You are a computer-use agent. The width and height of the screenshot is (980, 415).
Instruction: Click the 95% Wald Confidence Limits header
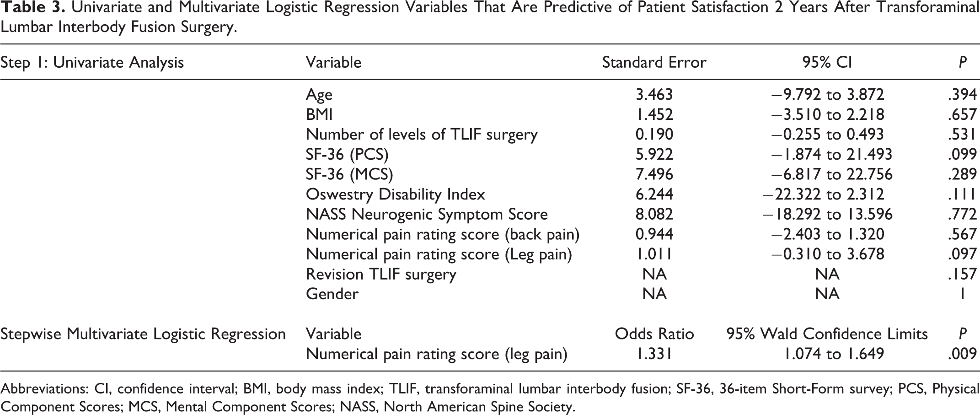pyautogui.click(x=827, y=334)
